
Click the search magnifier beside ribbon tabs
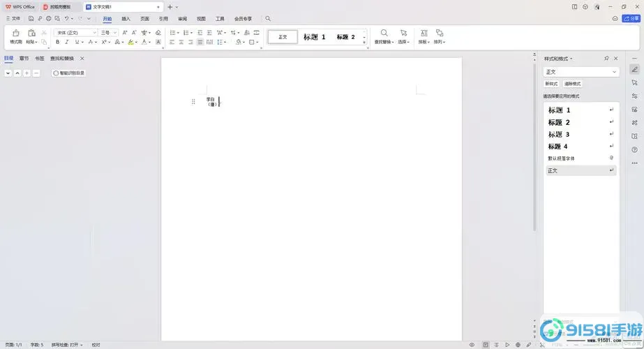(268, 19)
